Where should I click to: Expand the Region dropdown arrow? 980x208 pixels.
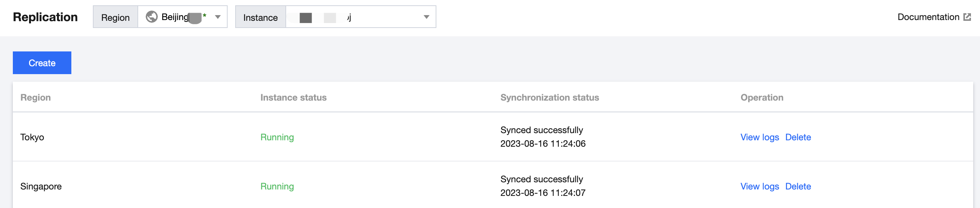click(x=217, y=17)
